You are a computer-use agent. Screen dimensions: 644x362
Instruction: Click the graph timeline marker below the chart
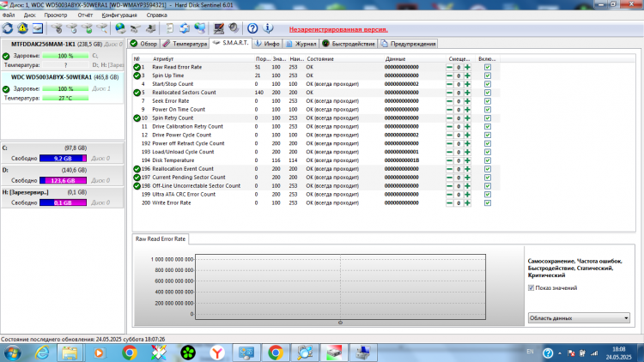pyautogui.click(x=340, y=323)
